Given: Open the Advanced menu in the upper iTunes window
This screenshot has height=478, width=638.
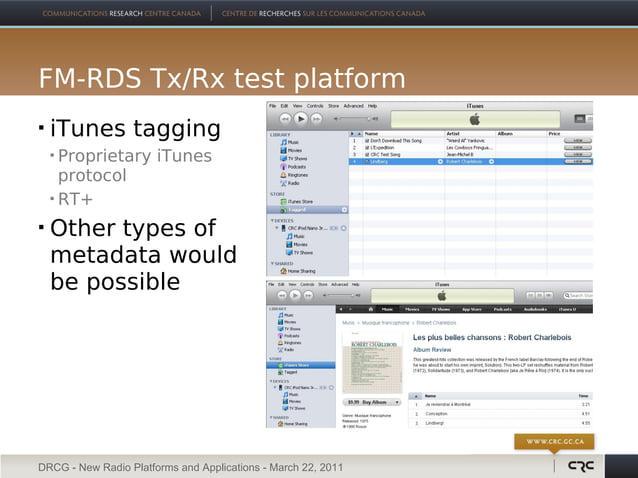Looking at the screenshot, I should (353, 105).
